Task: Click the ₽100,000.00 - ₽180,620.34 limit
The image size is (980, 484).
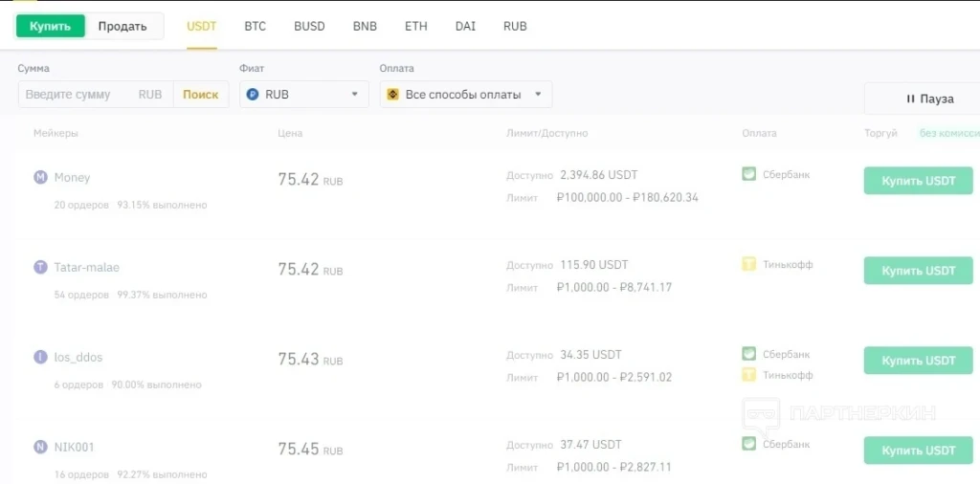Action: click(627, 197)
